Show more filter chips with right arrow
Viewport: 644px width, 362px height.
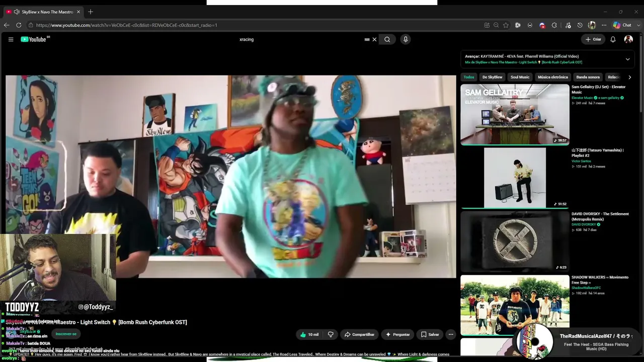(x=629, y=77)
